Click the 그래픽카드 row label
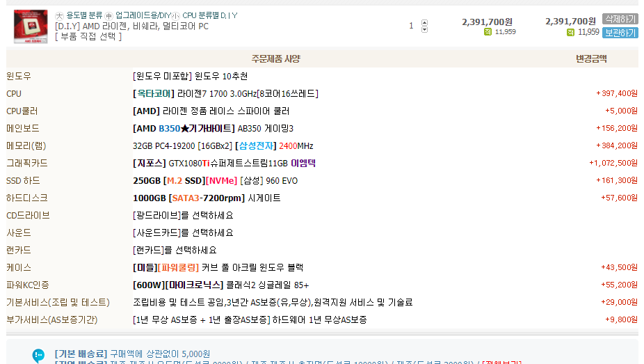 pos(27,163)
